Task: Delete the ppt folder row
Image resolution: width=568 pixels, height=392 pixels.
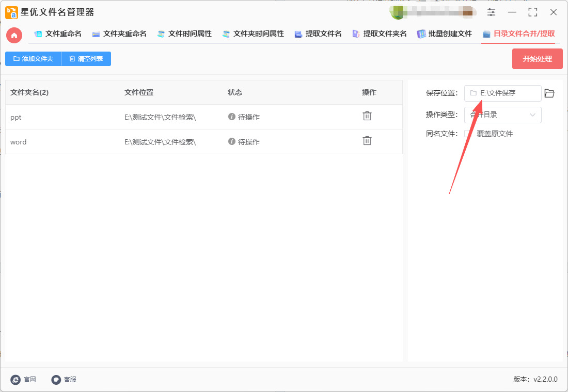Action: click(367, 116)
